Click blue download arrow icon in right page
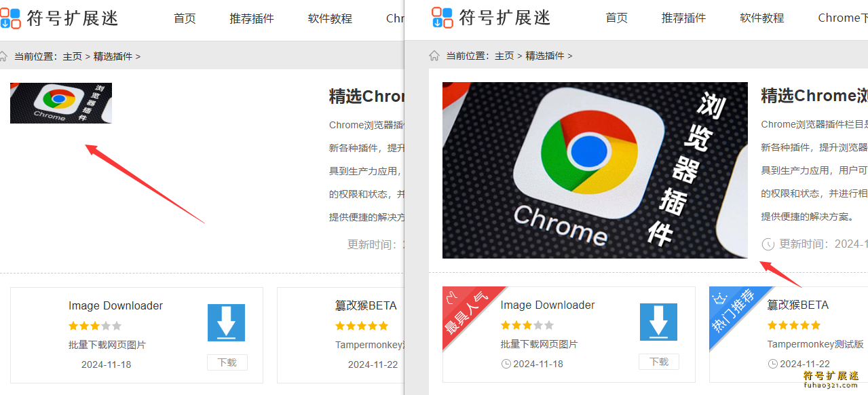The height and width of the screenshot is (395, 868). pos(658,322)
